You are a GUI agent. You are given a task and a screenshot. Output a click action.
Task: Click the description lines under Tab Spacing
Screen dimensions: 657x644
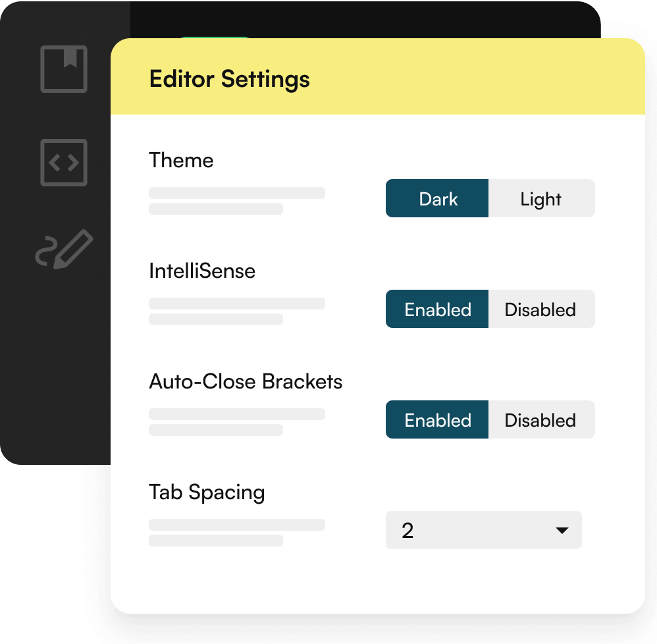pyautogui.click(x=236, y=532)
